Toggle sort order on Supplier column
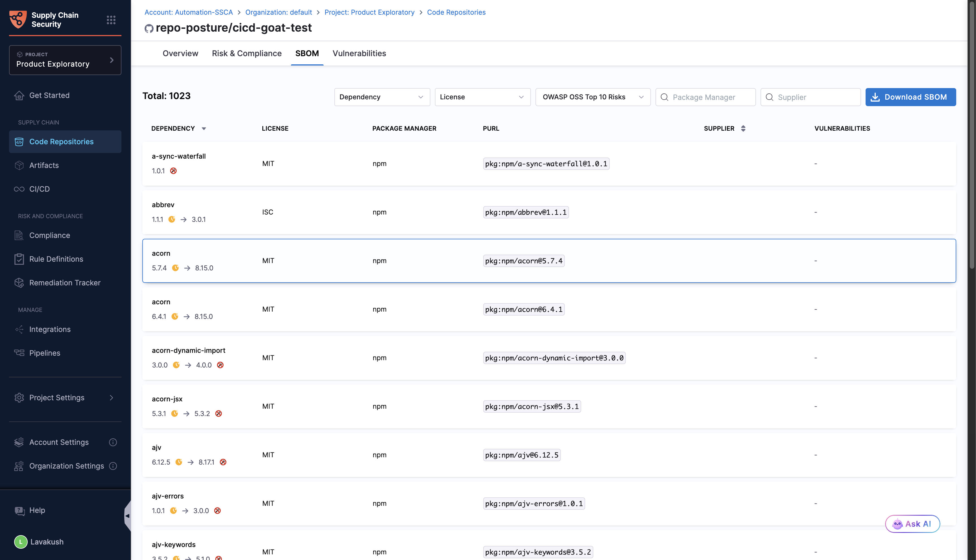976x560 pixels. 743,128
